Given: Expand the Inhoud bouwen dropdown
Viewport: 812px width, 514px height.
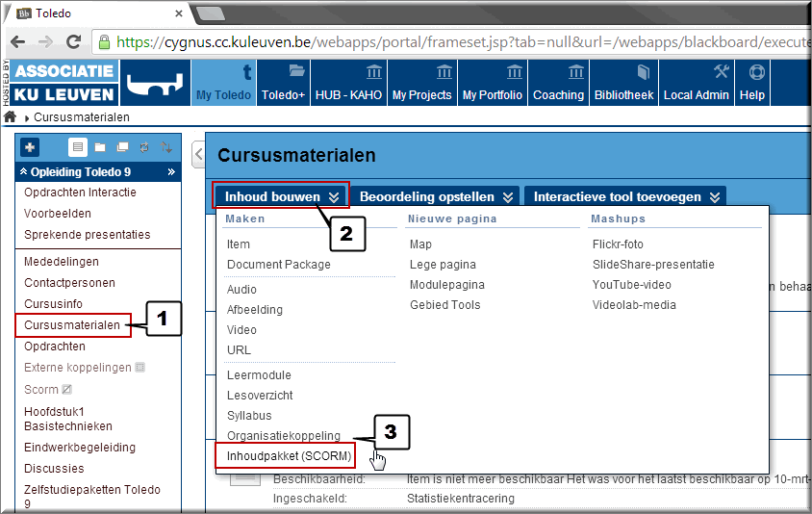Looking at the screenshot, I should click(281, 197).
